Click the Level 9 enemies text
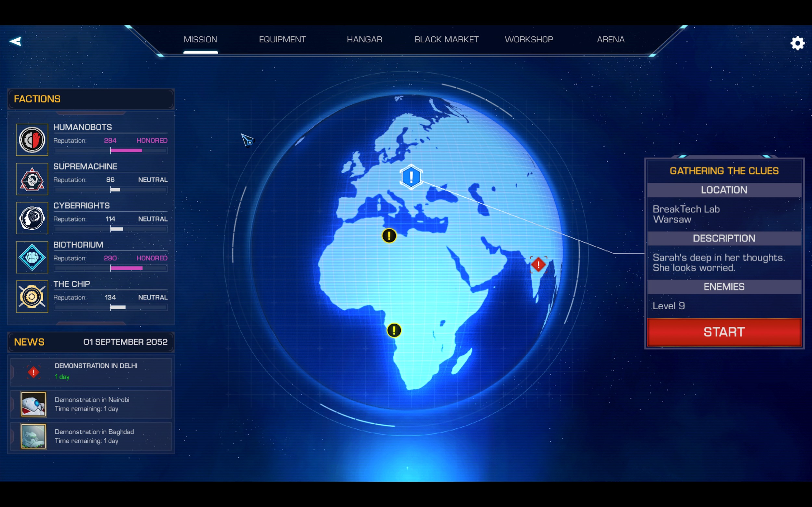 (x=668, y=306)
